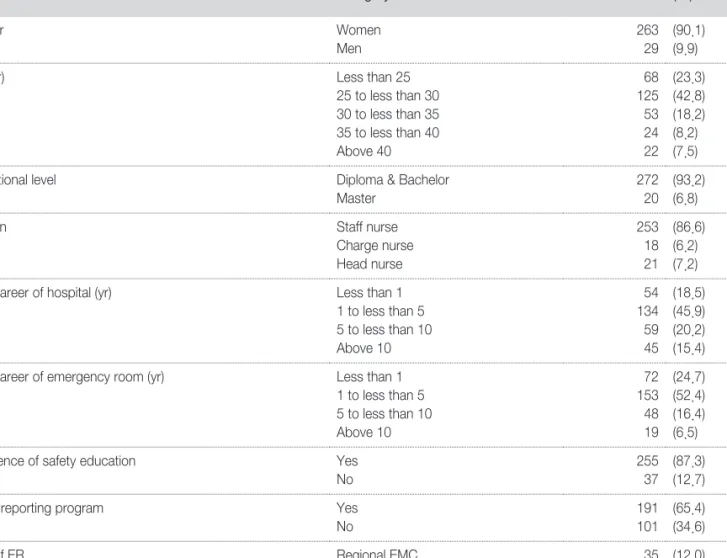Viewport: 727px width, 558px height.
Task: Click the value 153 in emergency room career
Action: pos(648,395)
